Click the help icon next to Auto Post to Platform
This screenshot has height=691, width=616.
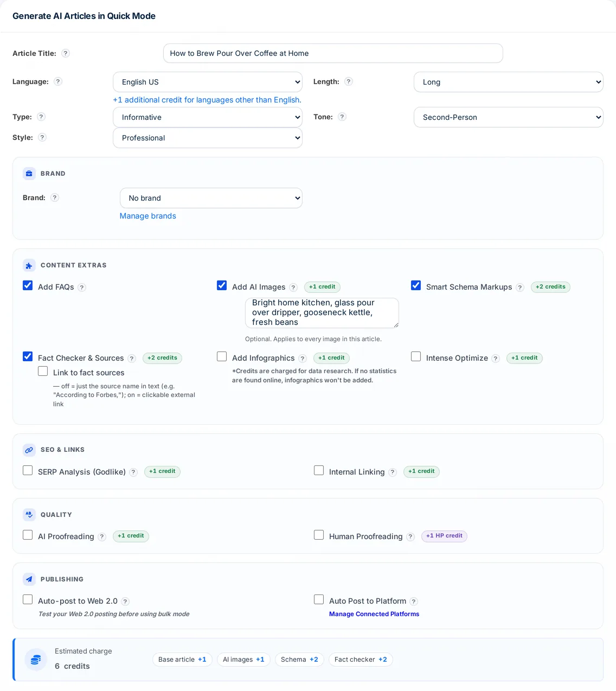coord(414,602)
